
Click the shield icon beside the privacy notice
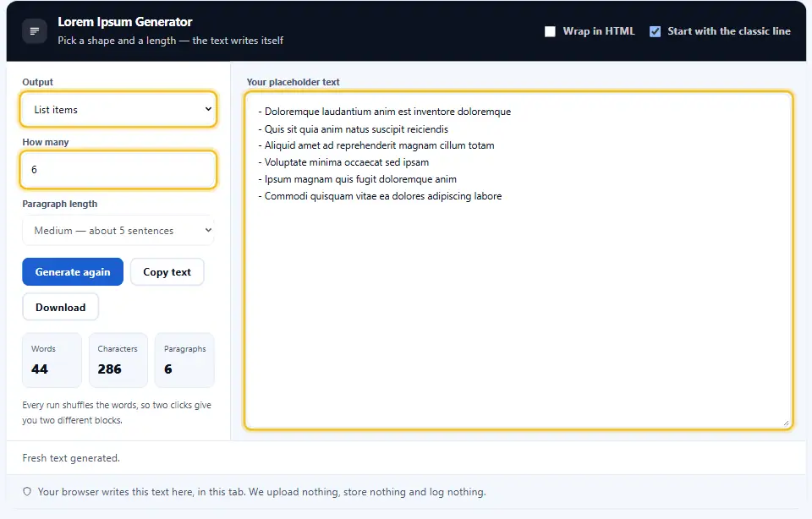27,492
